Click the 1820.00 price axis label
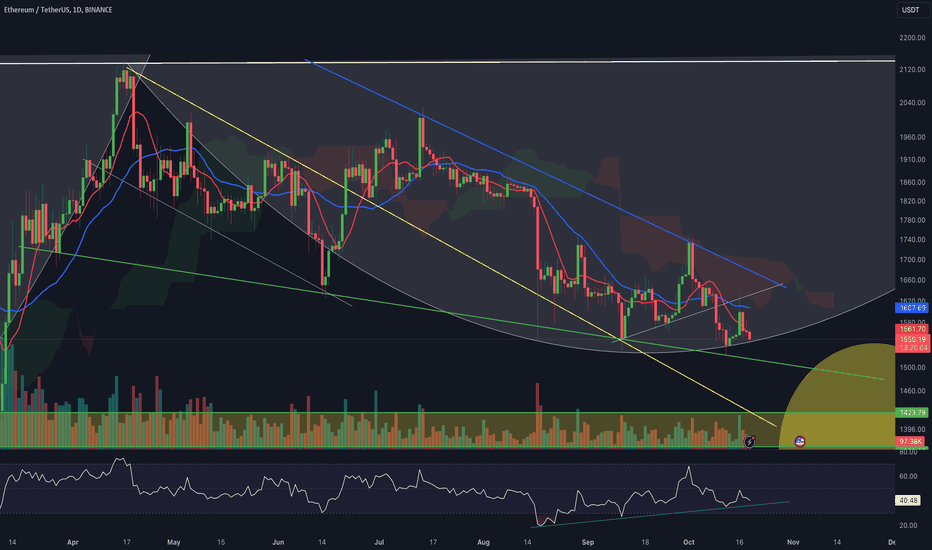This screenshot has width=932, height=550. click(912, 202)
